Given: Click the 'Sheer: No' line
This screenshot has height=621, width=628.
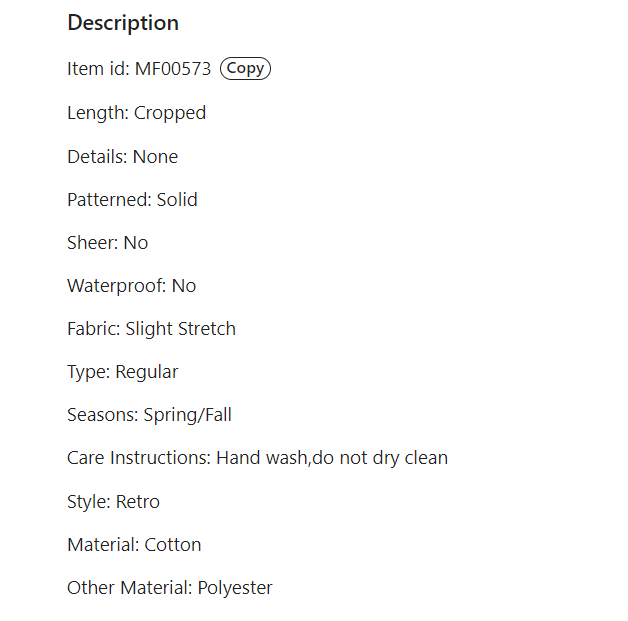Looking at the screenshot, I should point(107,243).
